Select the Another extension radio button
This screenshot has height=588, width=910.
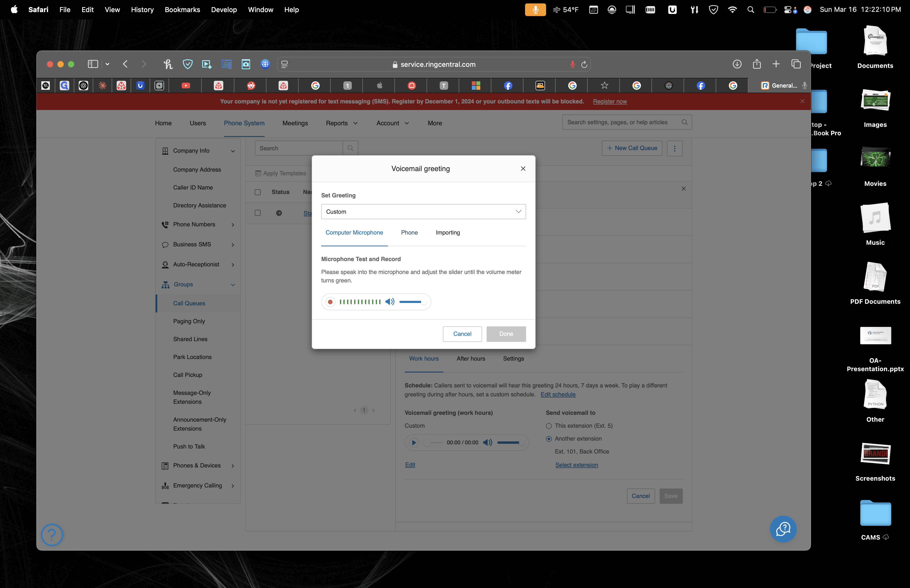tap(549, 439)
